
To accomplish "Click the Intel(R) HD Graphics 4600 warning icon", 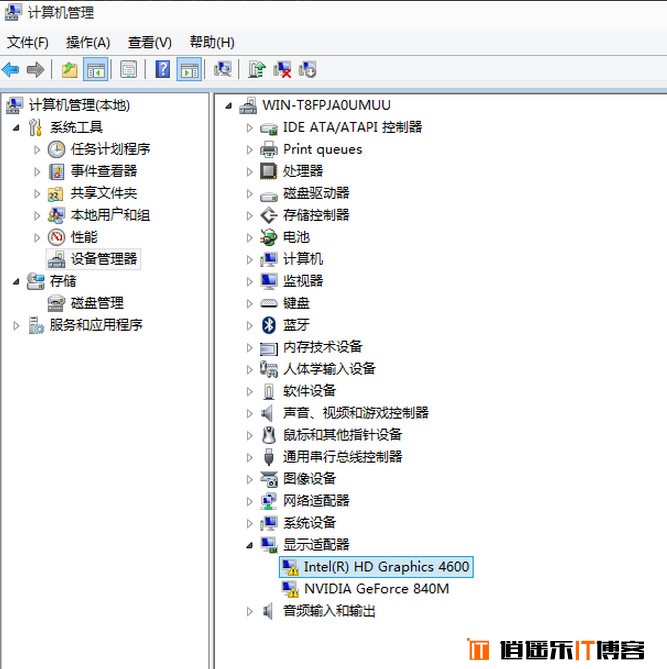I will tap(290, 567).
